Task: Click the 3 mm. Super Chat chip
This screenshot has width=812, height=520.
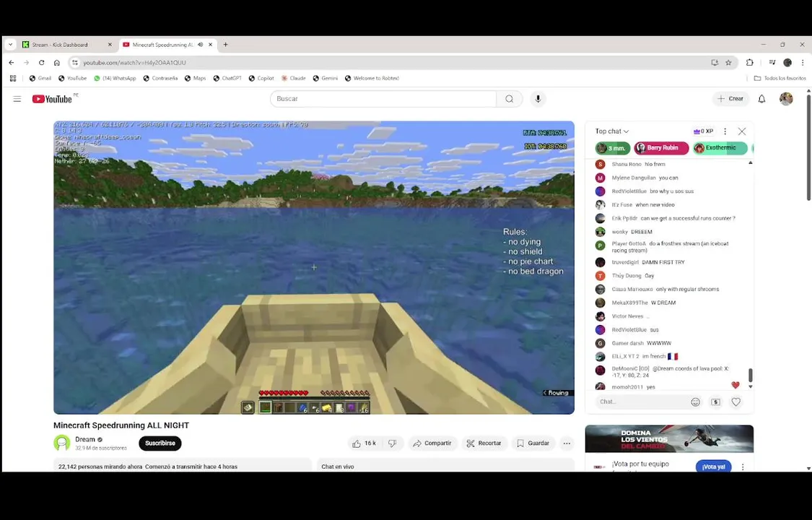Action: click(x=613, y=148)
